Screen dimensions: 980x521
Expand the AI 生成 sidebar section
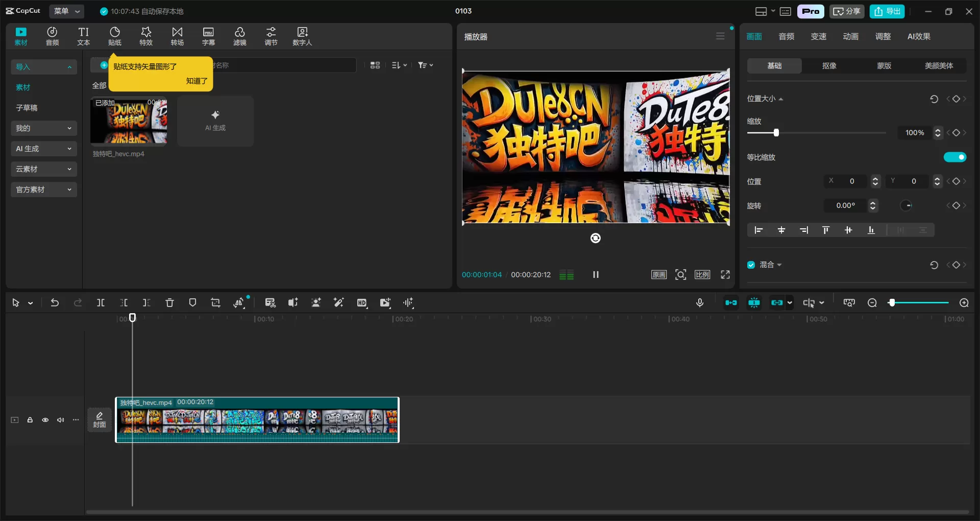tap(43, 149)
